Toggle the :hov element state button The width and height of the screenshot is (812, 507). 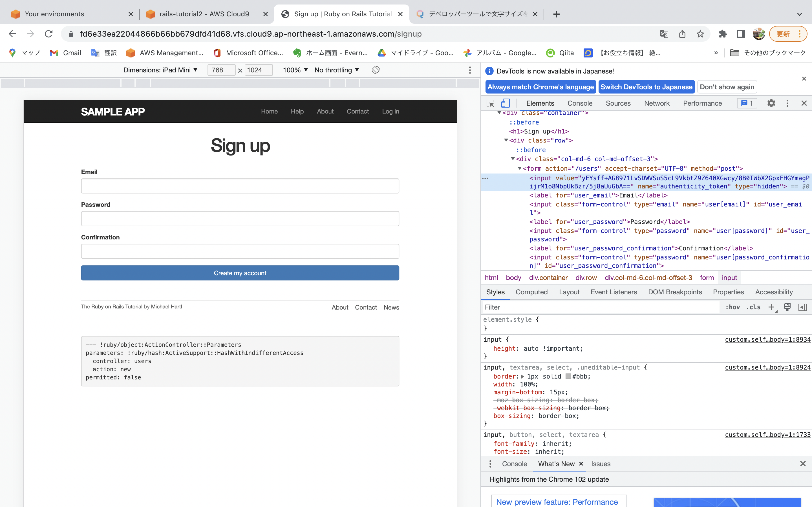732,307
